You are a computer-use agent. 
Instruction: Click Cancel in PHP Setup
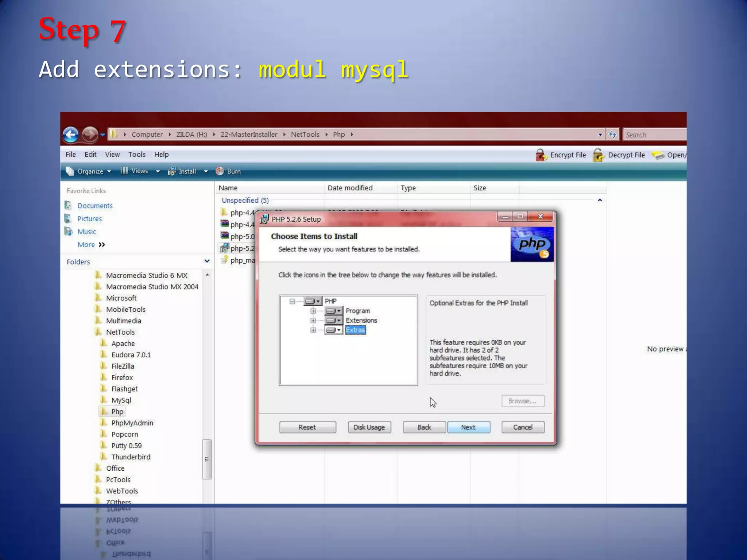pyautogui.click(x=523, y=427)
